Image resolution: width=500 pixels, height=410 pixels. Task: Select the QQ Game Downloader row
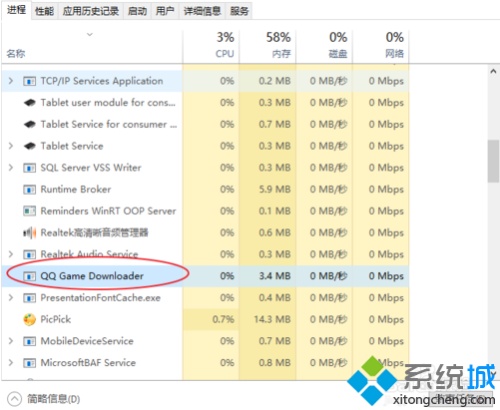pos(205,276)
